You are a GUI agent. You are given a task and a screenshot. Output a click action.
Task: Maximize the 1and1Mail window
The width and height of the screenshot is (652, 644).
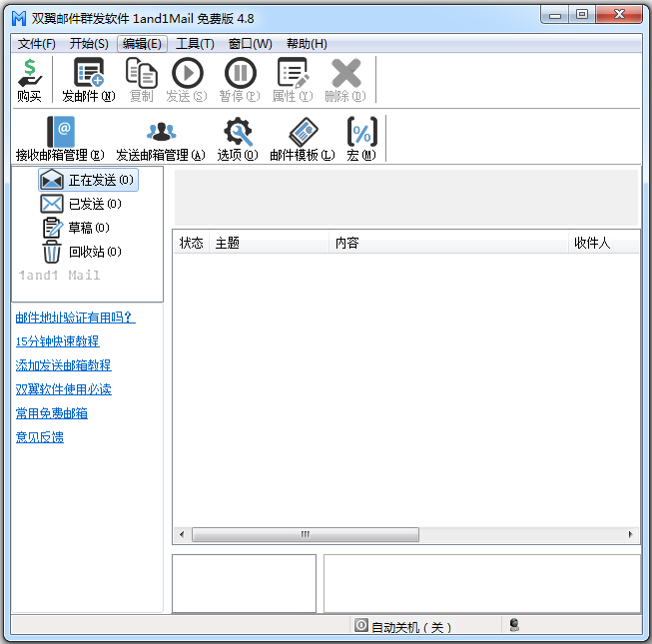tap(582, 15)
